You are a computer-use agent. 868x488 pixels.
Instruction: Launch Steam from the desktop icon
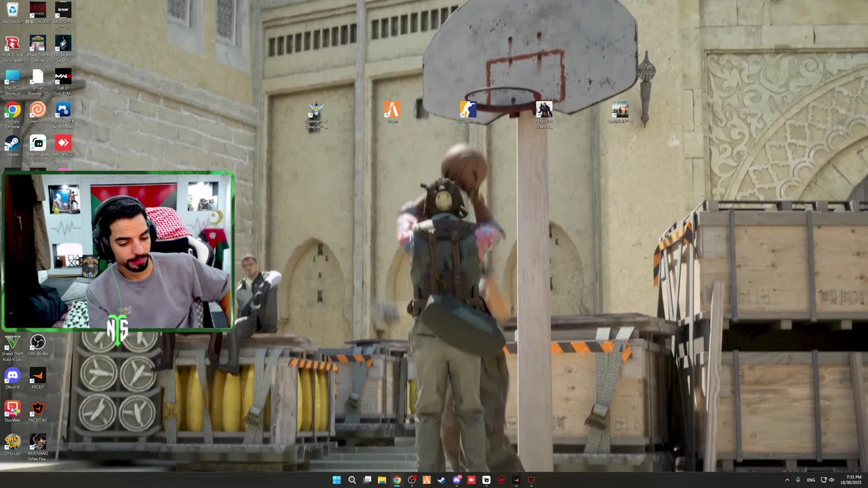[12, 146]
